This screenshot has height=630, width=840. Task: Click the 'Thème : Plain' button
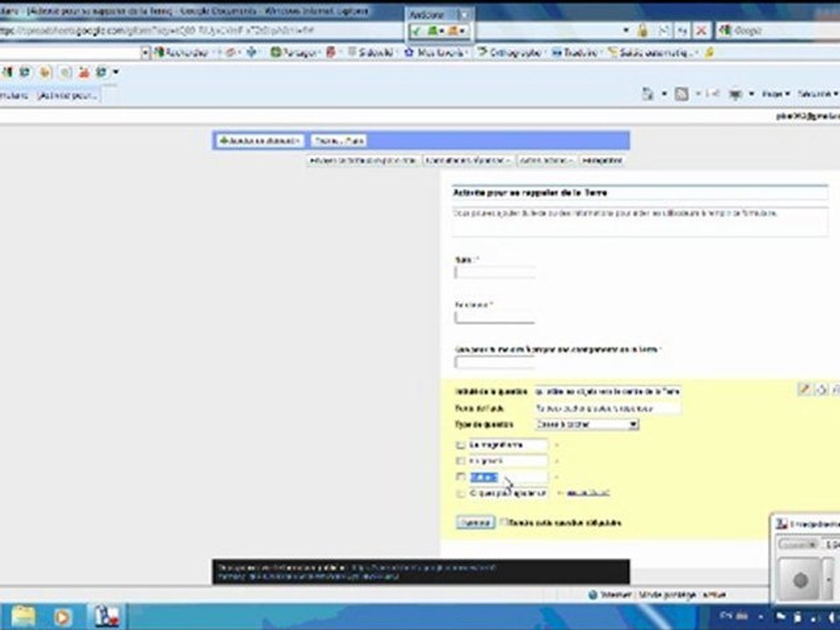click(339, 141)
